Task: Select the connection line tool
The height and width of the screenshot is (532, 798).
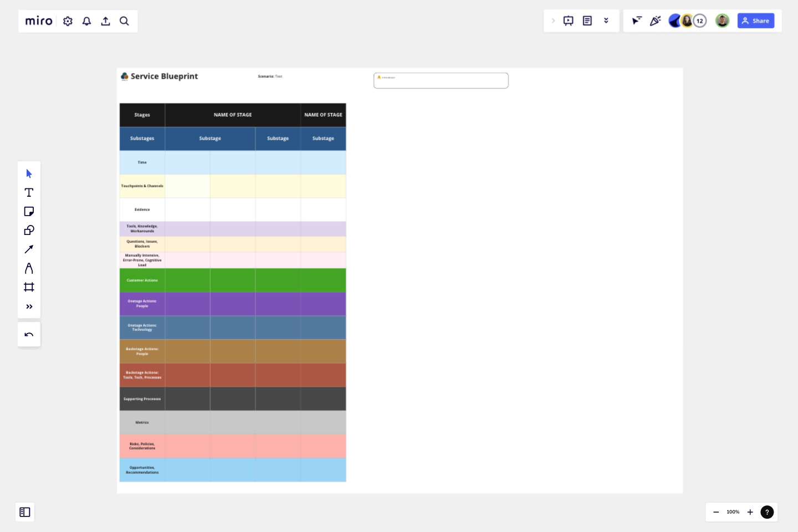Action: click(29, 249)
